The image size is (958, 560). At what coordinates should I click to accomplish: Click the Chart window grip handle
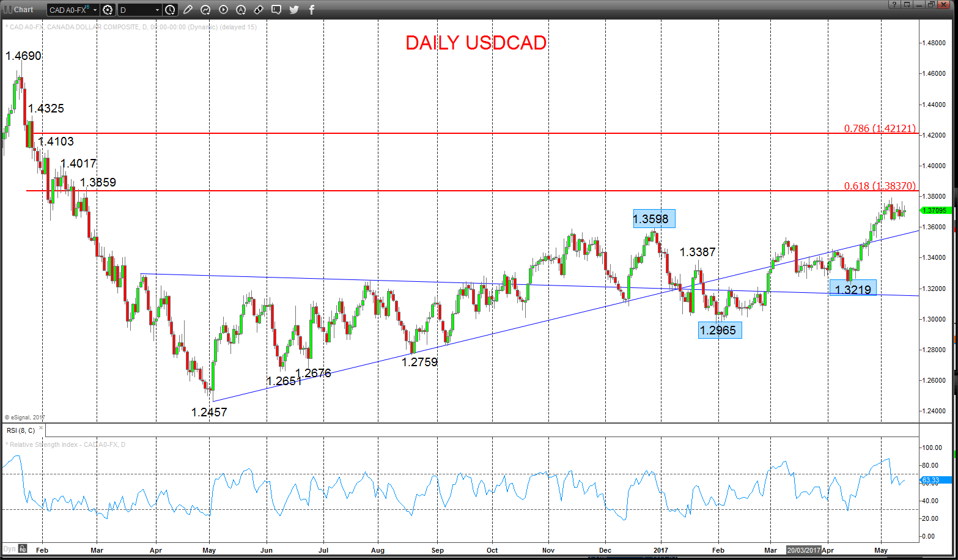[x=7, y=9]
